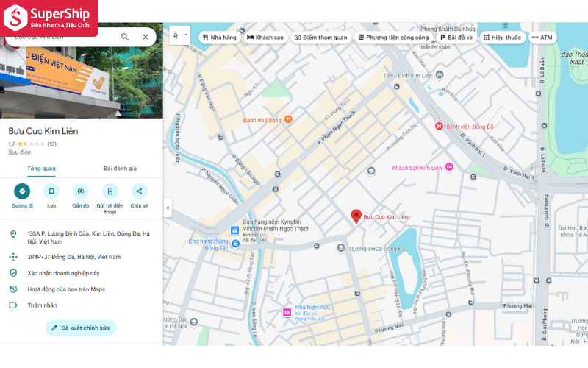
Task: Click the Đề xuất chỉnh sửa button
Action: (x=81, y=328)
